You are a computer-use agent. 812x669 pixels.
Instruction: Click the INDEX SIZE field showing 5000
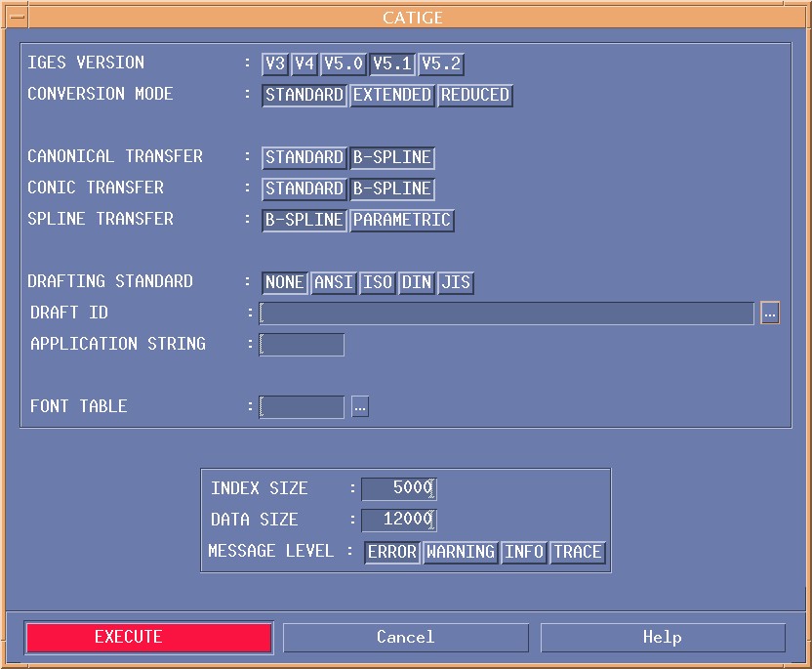click(399, 488)
